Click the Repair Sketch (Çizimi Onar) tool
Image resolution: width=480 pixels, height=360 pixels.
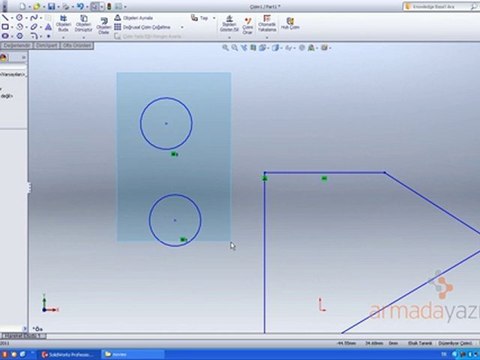(x=248, y=25)
